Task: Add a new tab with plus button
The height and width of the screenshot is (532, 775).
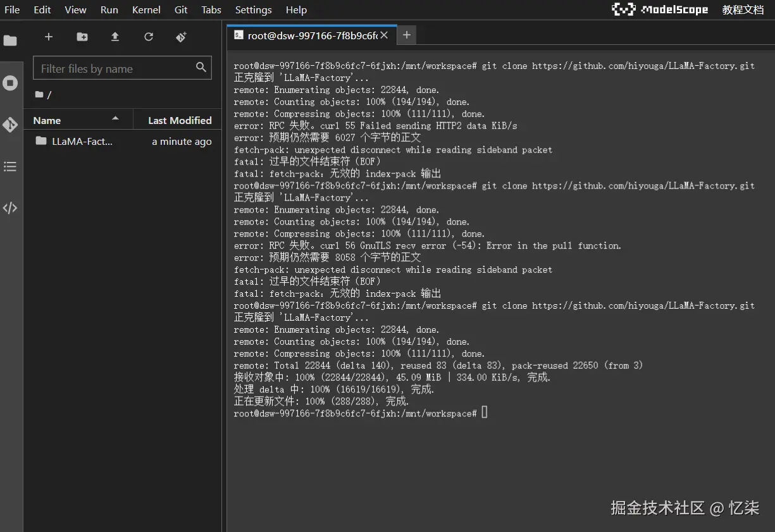Action: click(407, 35)
